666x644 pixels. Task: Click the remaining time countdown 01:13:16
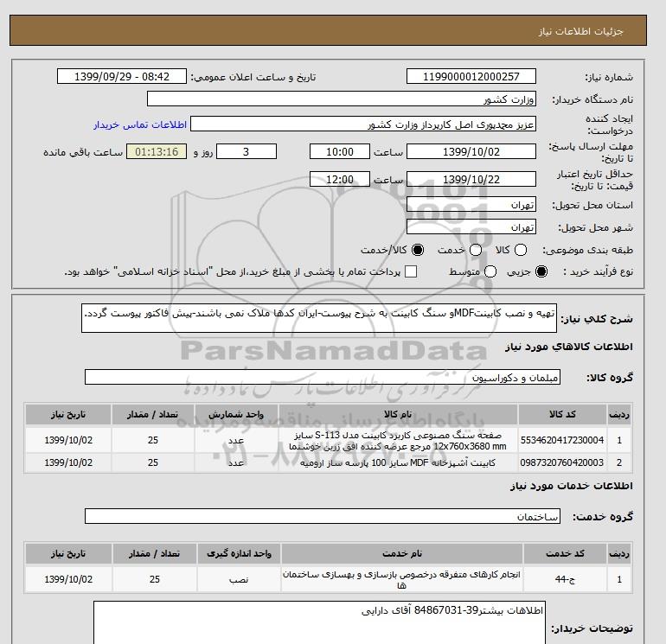tap(157, 151)
